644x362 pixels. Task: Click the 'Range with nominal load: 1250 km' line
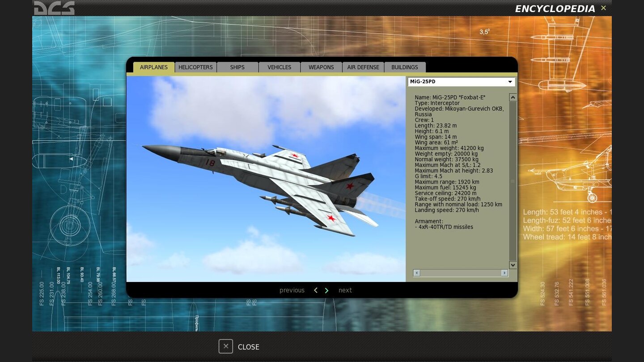click(x=458, y=205)
